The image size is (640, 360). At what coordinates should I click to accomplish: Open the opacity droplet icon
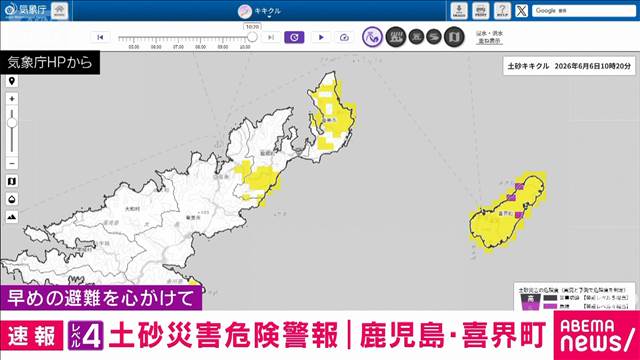click(12, 199)
